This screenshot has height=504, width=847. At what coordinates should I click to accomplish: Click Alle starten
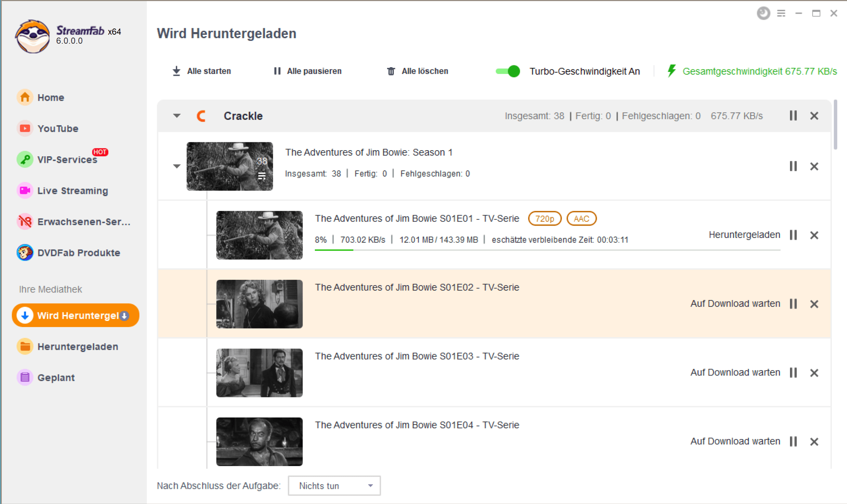click(x=201, y=71)
